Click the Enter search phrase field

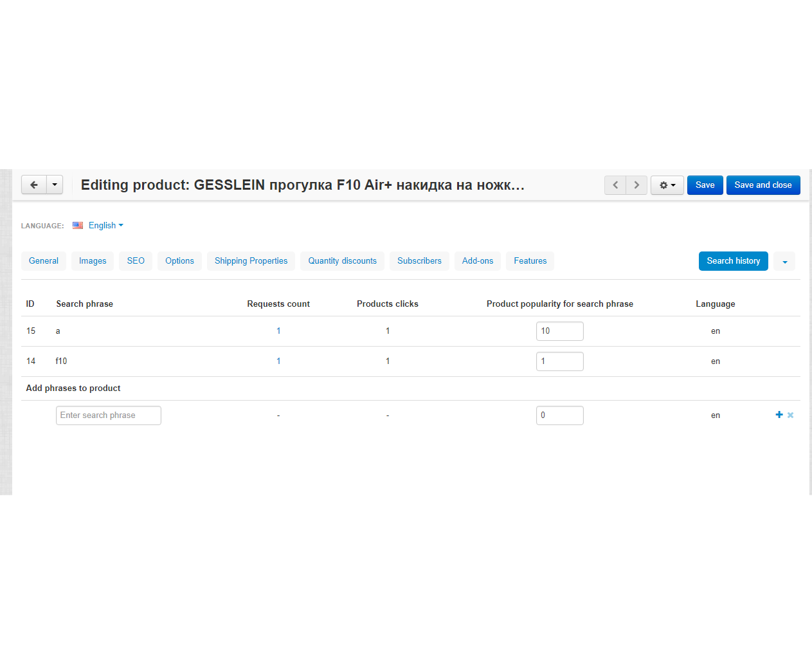108,415
